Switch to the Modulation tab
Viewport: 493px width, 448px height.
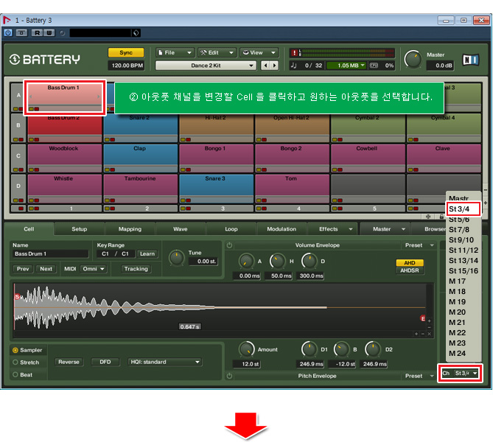(x=282, y=229)
